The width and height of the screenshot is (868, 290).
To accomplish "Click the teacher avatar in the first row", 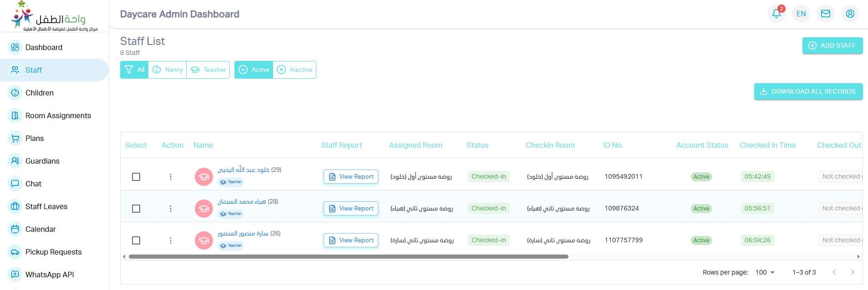I will tap(203, 177).
